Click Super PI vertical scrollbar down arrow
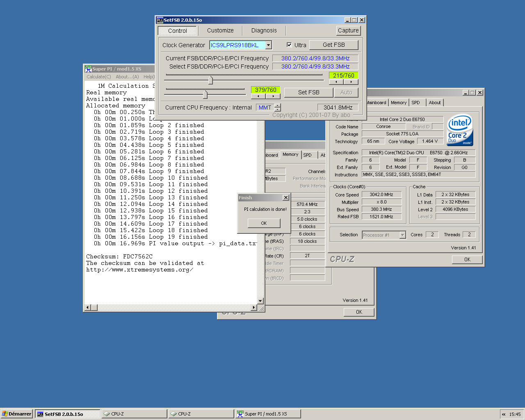Screen dimensions: 525x420 [x=260, y=301]
